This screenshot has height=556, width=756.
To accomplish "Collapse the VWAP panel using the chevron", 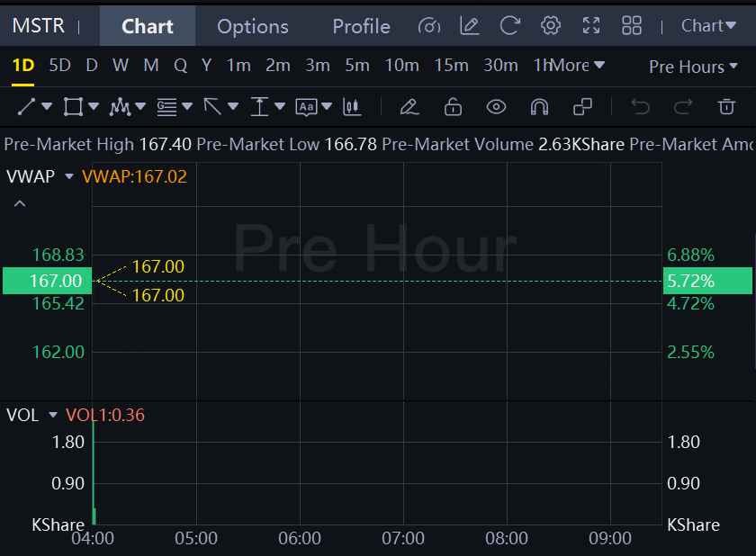I will point(20,203).
